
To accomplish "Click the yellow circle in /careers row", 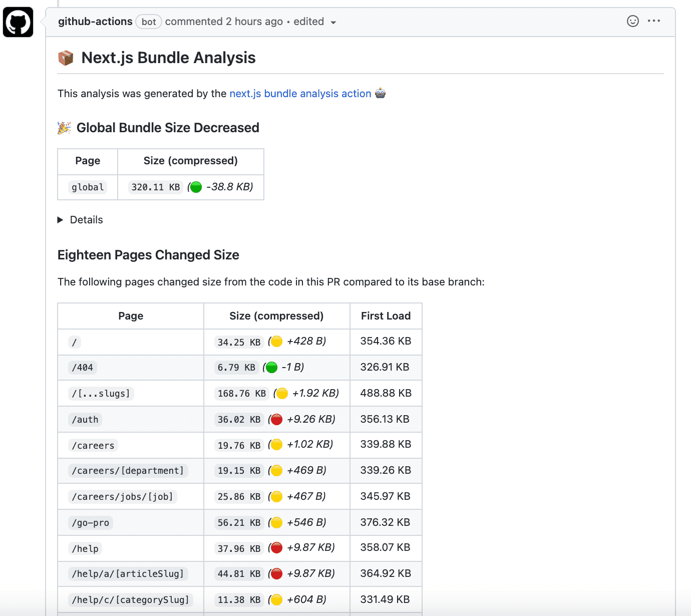I will pyautogui.click(x=276, y=445).
